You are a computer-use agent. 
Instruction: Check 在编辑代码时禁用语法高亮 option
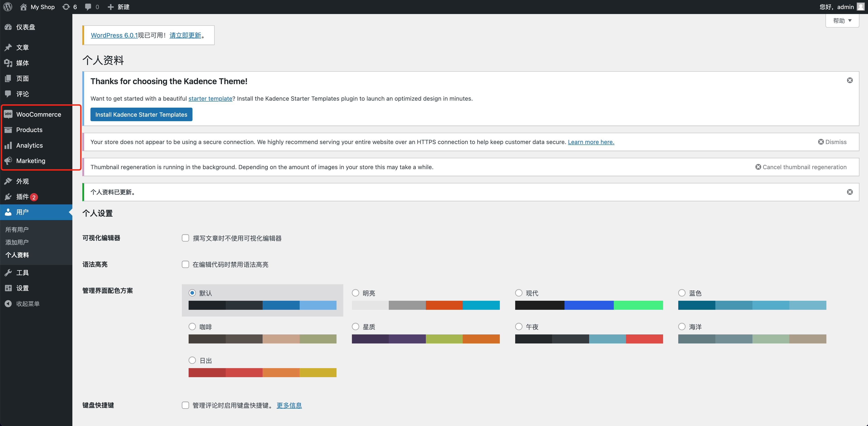click(185, 264)
